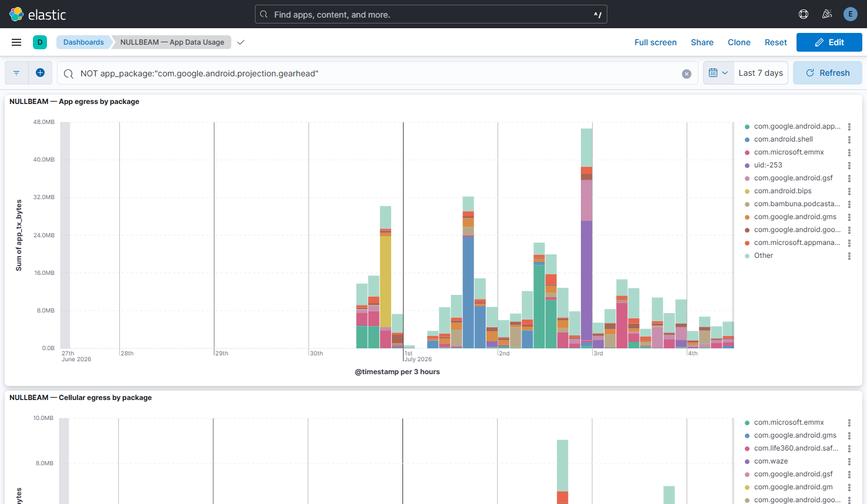Toggle com.google.android.gsf series in App egress legend

[x=794, y=178]
